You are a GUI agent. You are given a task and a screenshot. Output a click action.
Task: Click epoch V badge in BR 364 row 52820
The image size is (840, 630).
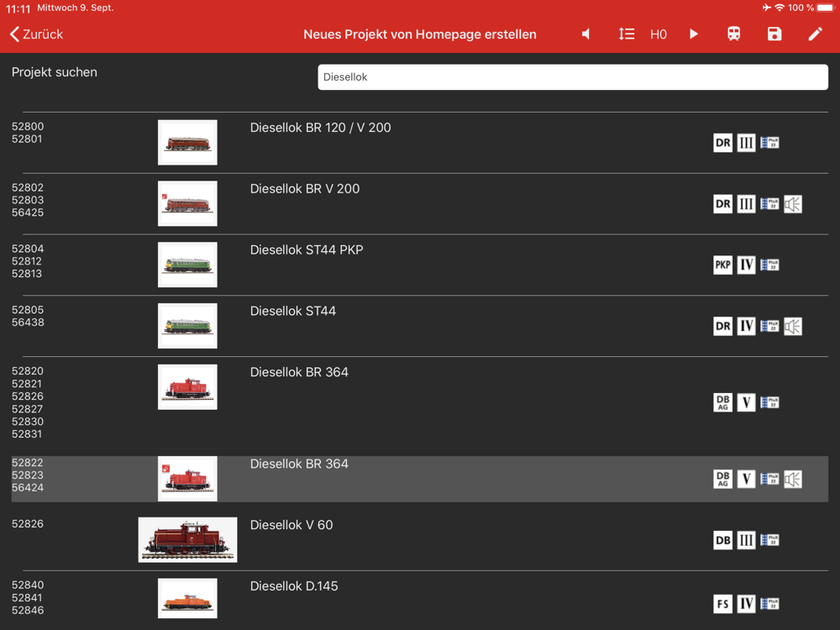pyautogui.click(x=746, y=402)
